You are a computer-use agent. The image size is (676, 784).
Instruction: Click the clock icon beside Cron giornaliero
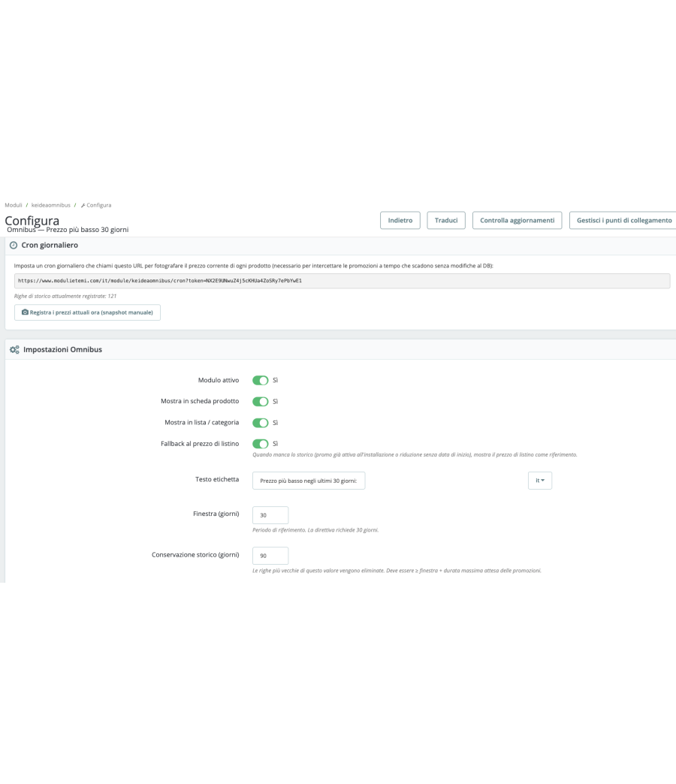click(x=14, y=246)
